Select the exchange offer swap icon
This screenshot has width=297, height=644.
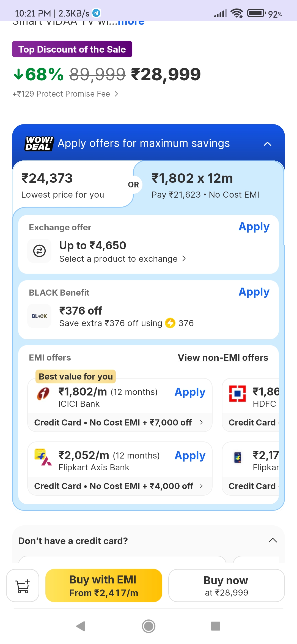coord(39,251)
